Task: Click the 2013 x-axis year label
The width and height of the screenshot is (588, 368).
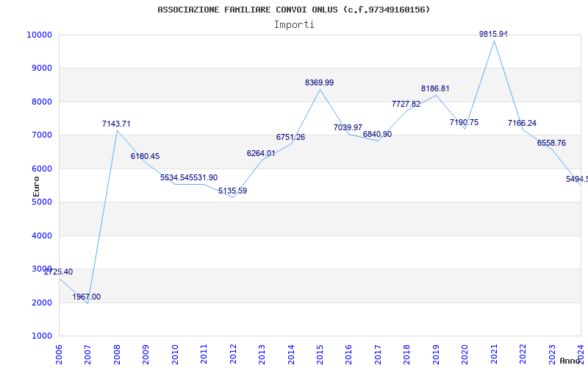Action: [262, 354]
